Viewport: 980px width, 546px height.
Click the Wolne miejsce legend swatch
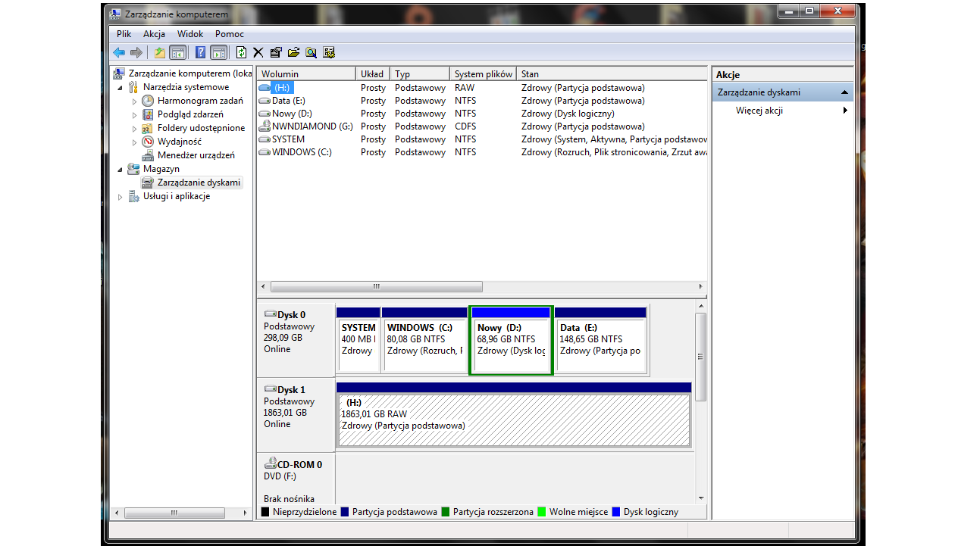tap(541, 512)
